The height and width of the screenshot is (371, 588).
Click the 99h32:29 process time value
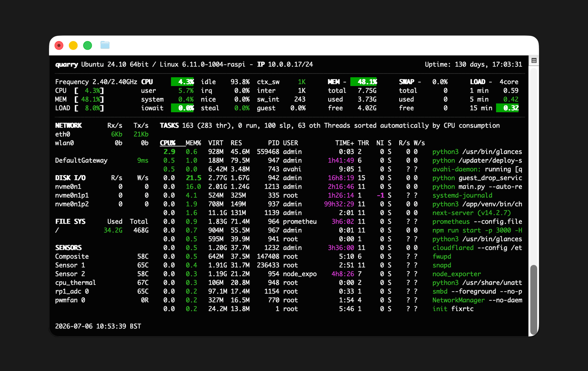[339, 204]
